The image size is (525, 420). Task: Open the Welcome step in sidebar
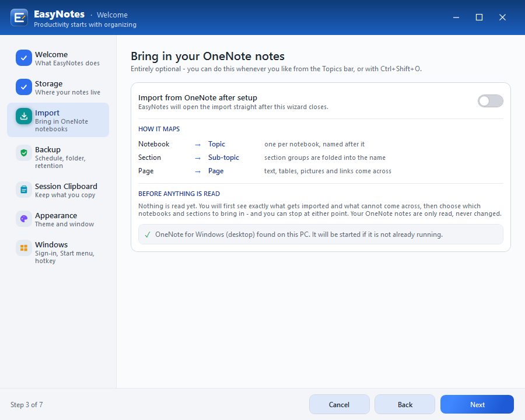(x=58, y=58)
